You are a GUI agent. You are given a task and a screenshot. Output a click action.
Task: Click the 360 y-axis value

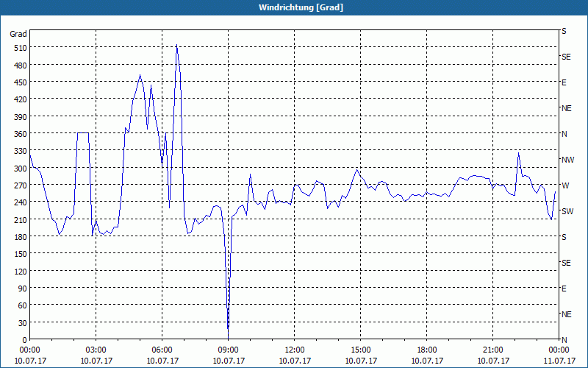(x=21, y=135)
